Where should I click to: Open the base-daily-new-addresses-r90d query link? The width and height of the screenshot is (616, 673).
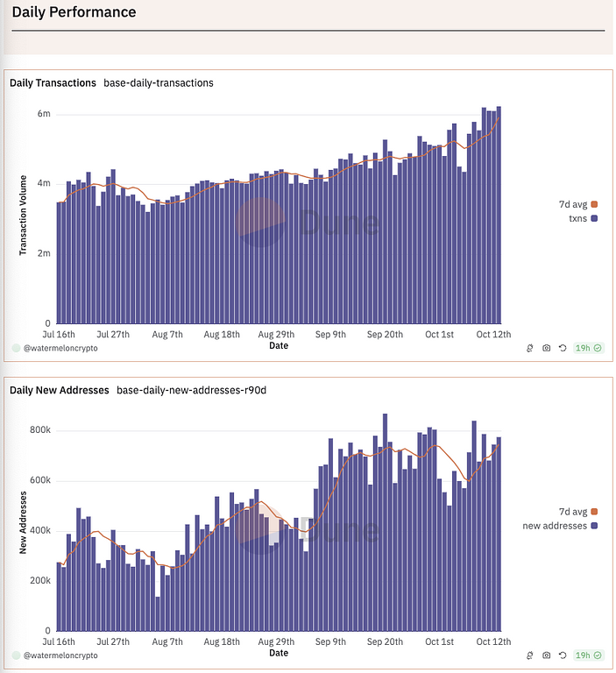pyautogui.click(x=191, y=390)
